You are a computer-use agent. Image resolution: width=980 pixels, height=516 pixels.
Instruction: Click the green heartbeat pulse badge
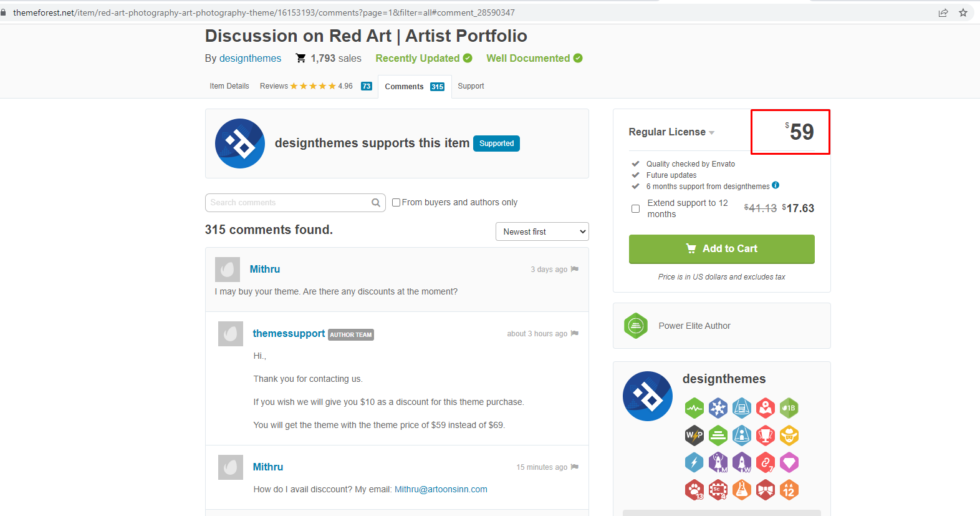point(694,408)
